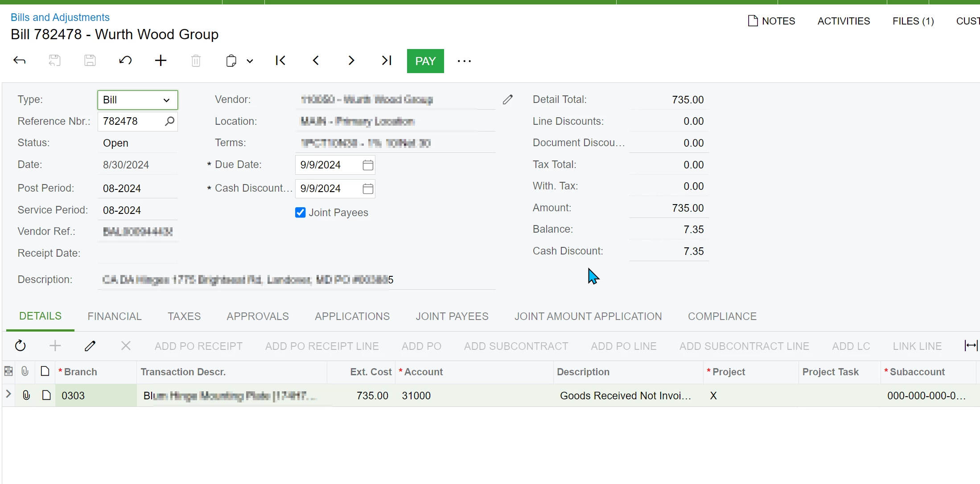Open the JOINT PAYEES tab

point(452,316)
